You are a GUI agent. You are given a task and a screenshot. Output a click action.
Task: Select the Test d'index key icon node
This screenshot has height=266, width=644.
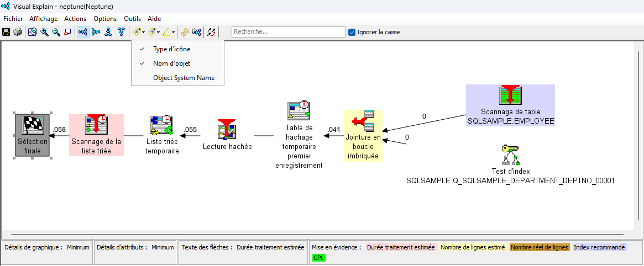pos(510,154)
